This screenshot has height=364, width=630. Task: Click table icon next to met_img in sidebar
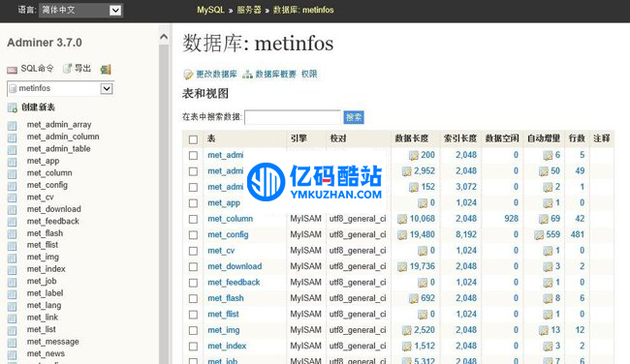(x=13, y=258)
